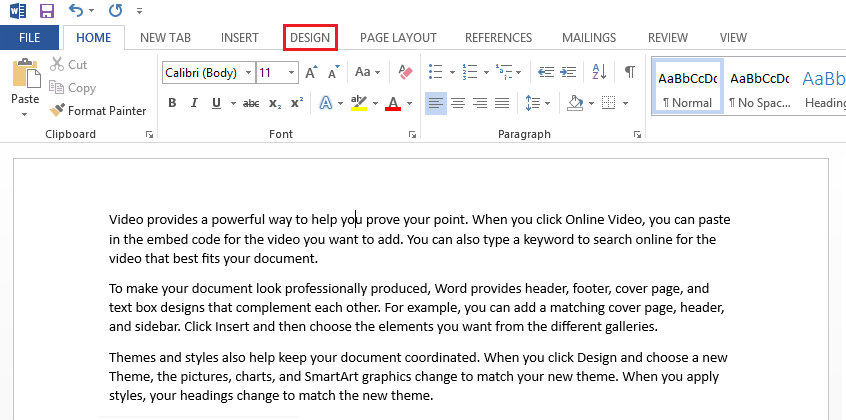Switch to the DESIGN tab
The image size is (846, 420).
tap(310, 38)
